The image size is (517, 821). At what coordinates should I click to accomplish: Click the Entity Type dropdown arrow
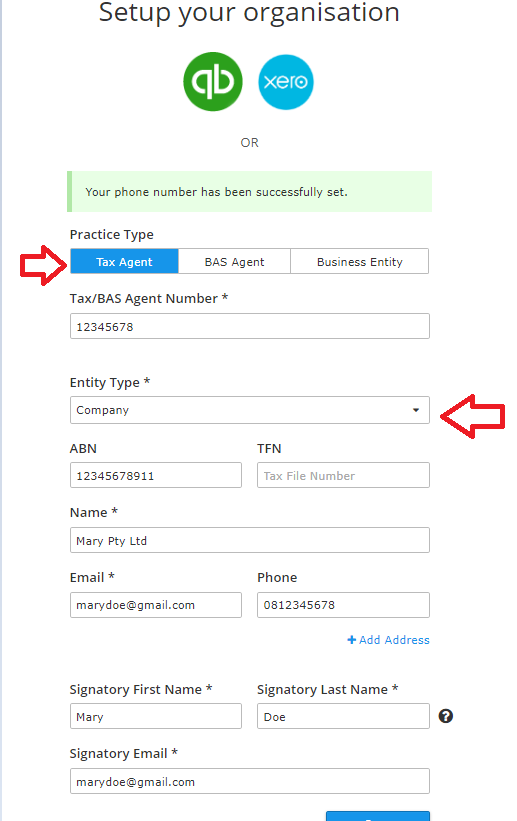pos(416,410)
